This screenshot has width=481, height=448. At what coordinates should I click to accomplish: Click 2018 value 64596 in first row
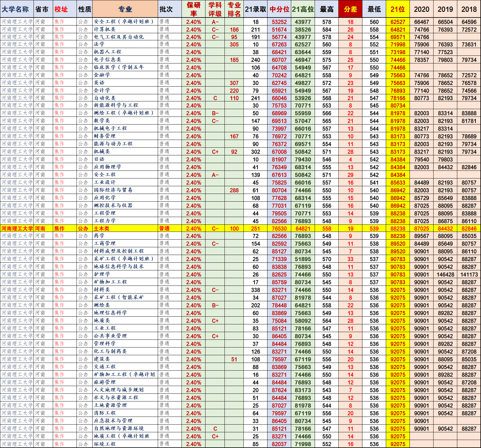coord(469,22)
